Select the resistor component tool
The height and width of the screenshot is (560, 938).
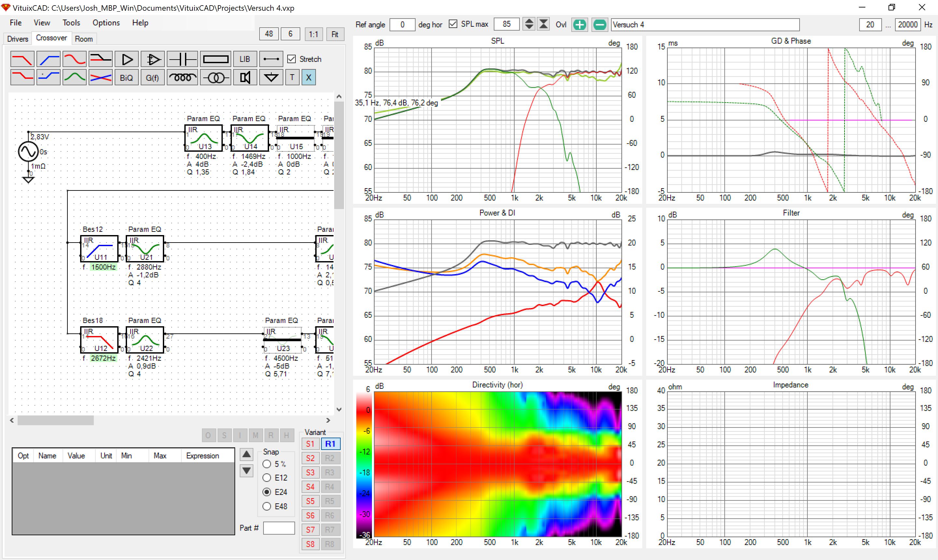pos(216,59)
